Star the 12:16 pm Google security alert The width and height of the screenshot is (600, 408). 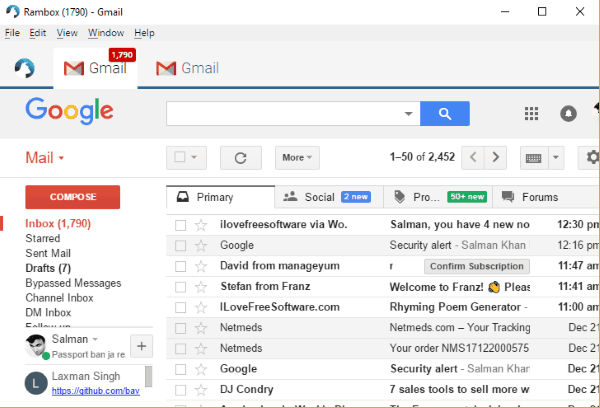(x=201, y=245)
